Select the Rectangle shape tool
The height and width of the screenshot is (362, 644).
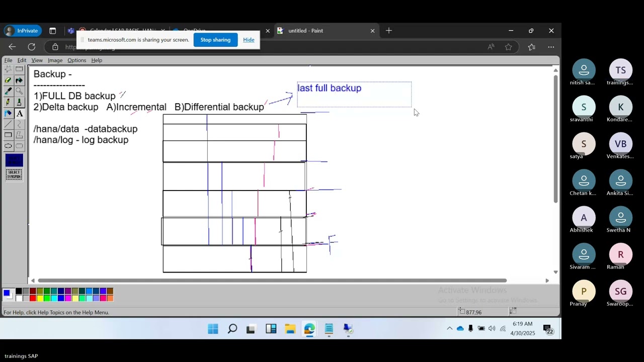point(8,135)
